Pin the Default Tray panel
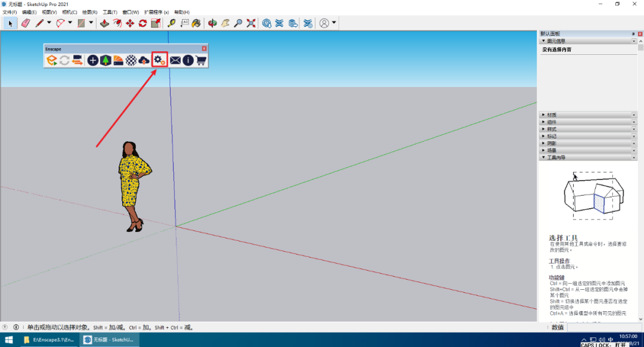This screenshot has height=347, width=644. (633, 34)
